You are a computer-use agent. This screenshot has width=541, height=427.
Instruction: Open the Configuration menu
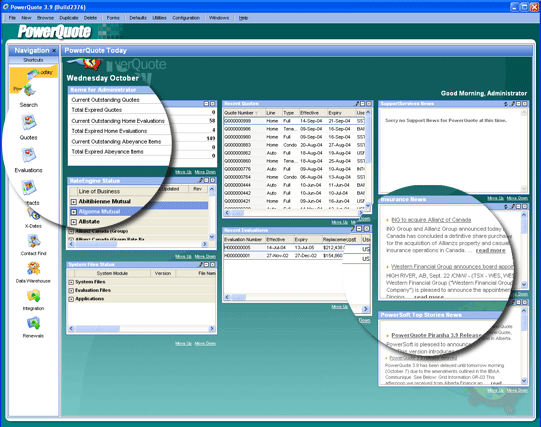pyautogui.click(x=186, y=18)
